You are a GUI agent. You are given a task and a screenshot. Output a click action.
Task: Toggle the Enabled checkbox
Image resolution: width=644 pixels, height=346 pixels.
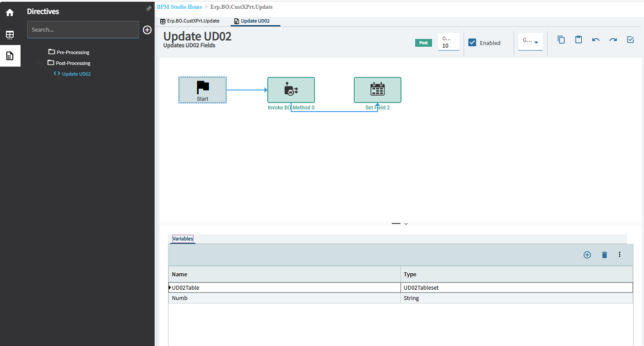472,43
